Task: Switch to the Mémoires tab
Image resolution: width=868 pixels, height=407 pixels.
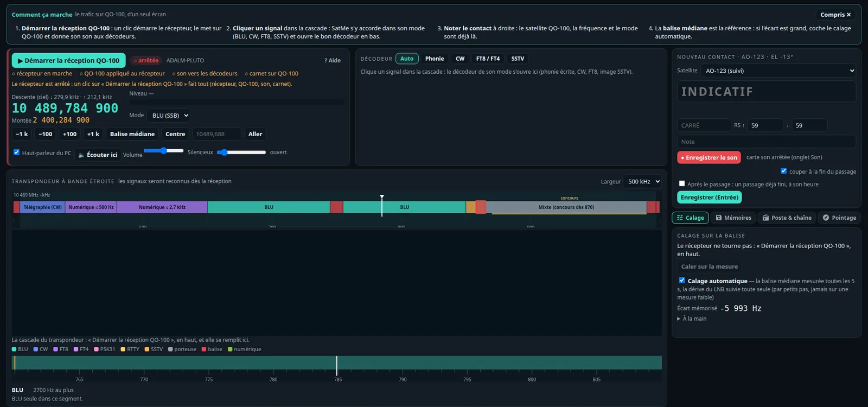Action: click(x=733, y=218)
